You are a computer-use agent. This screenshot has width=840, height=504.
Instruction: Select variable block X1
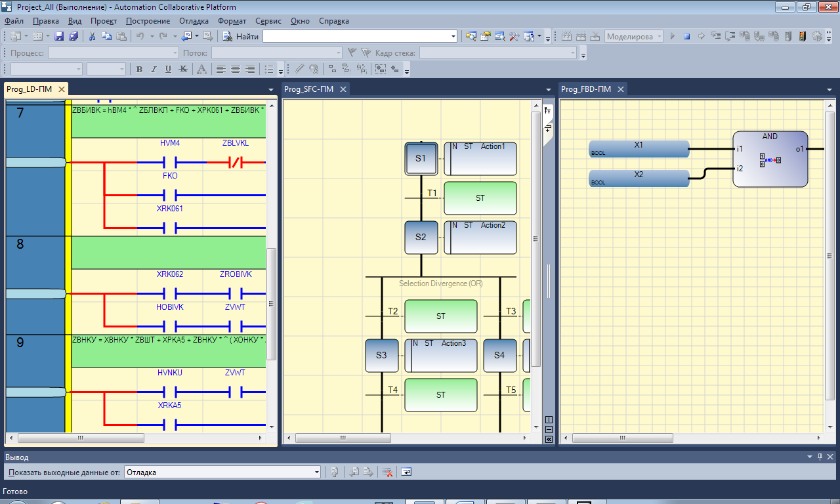click(x=639, y=149)
